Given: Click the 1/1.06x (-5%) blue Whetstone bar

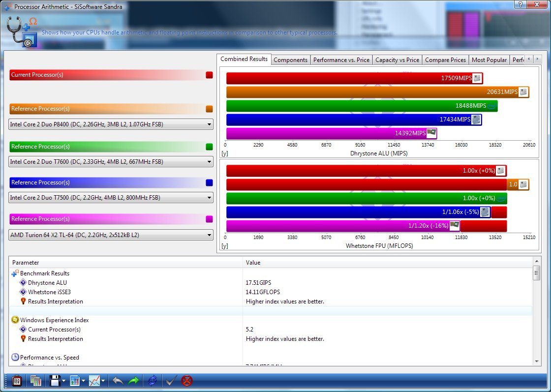Looking at the screenshot, I should point(359,212).
